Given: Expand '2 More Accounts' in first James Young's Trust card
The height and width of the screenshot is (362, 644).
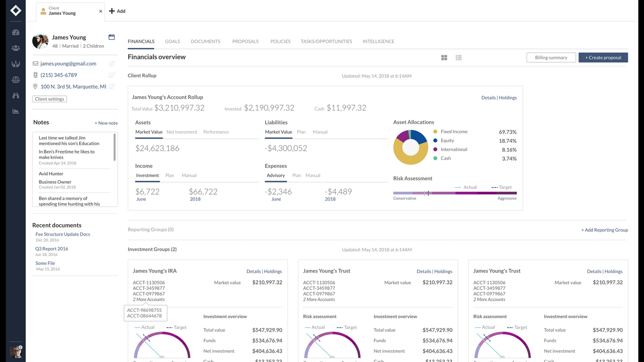Looking at the screenshot, I should [x=319, y=299].
